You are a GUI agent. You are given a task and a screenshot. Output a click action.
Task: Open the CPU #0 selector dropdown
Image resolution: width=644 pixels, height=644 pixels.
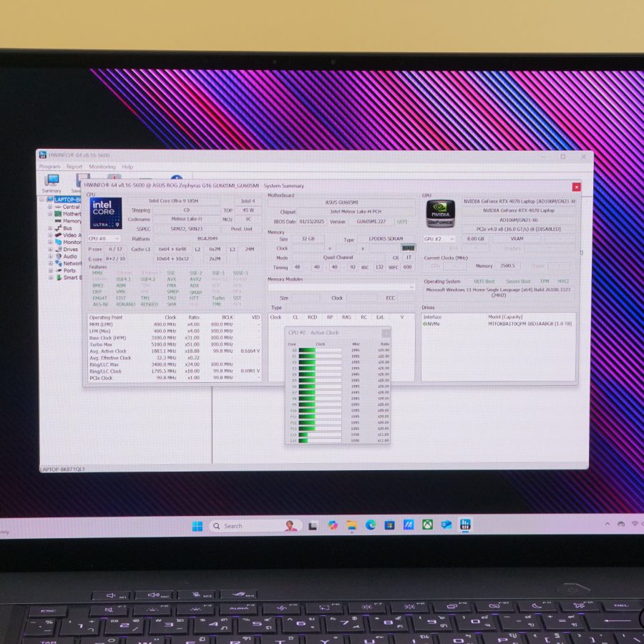104,238
